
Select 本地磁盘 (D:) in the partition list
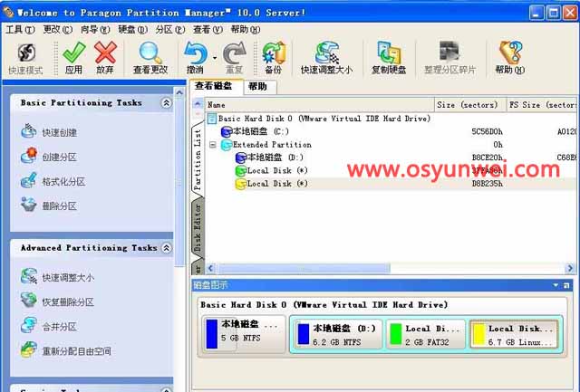coord(270,158)
